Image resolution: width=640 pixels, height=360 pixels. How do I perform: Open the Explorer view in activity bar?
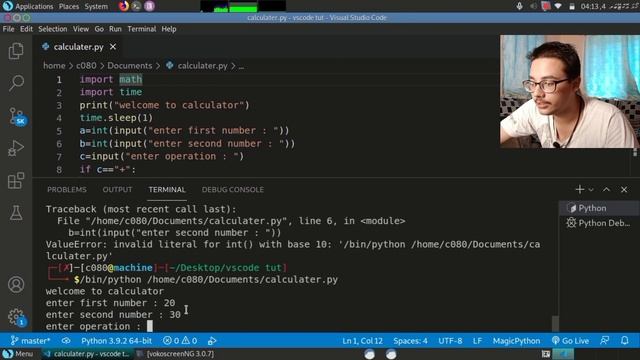point(16,51)
